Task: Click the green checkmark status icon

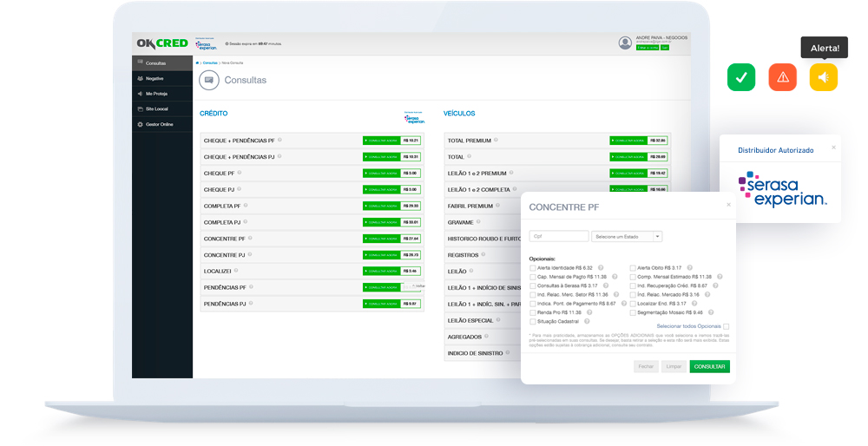Action: 741,77
